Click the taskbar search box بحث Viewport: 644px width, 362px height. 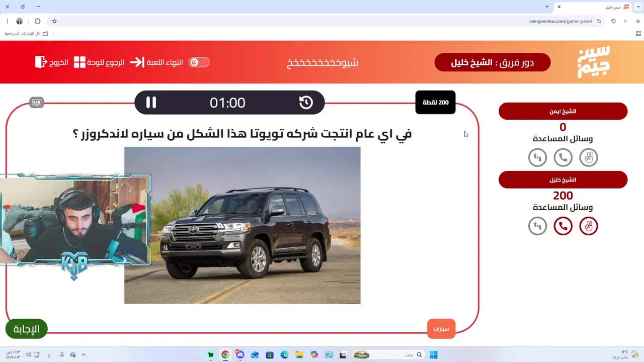tap(388, 354)
